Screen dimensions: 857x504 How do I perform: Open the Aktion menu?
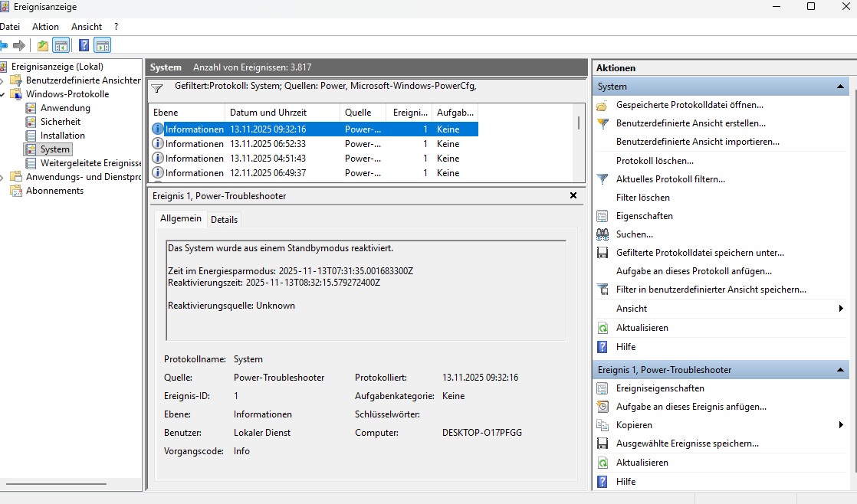point(45,27)
